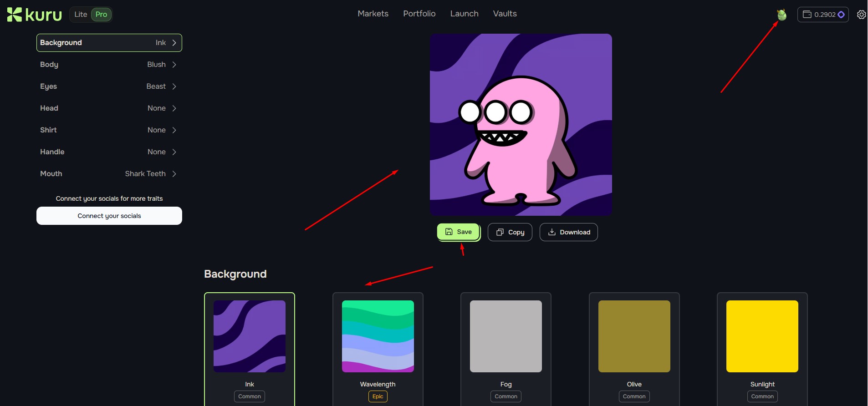Expand the Body trait chevron

click(174, 65)
